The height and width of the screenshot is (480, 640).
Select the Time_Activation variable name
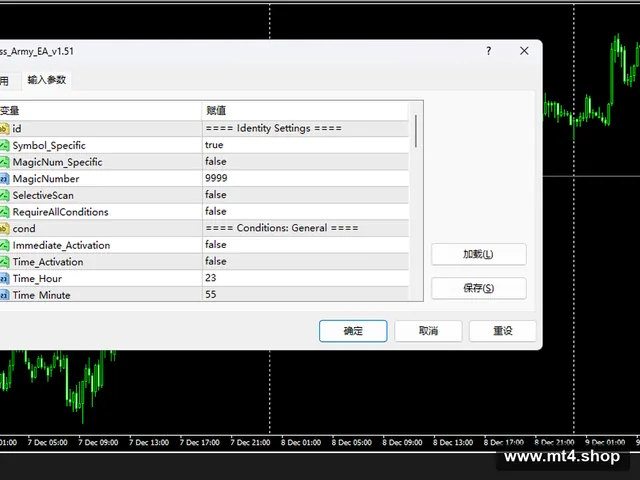pyautogui.click(x=48, y=262)
